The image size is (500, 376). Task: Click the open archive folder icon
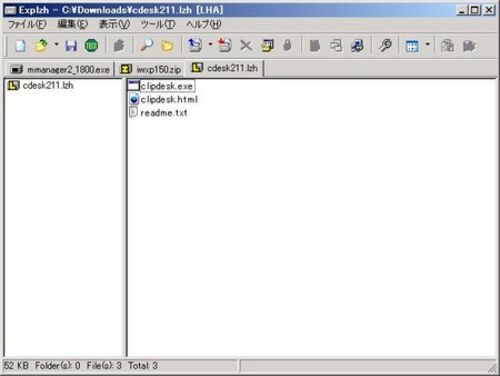[x=41, y=46]
